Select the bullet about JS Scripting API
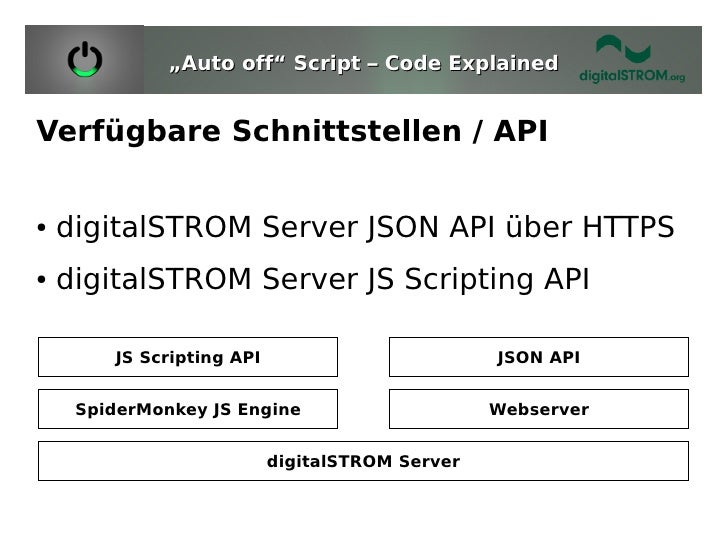Screen dimensions: 728x546 tap(313, 279)
